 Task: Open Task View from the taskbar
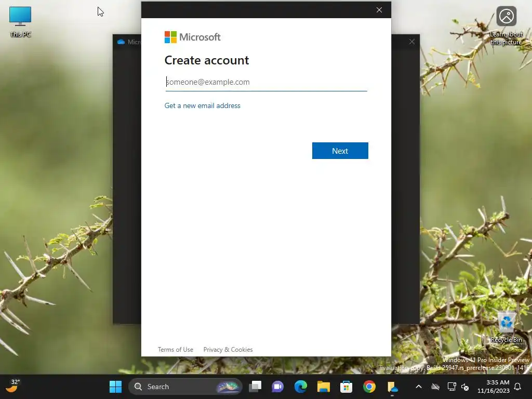255,387
